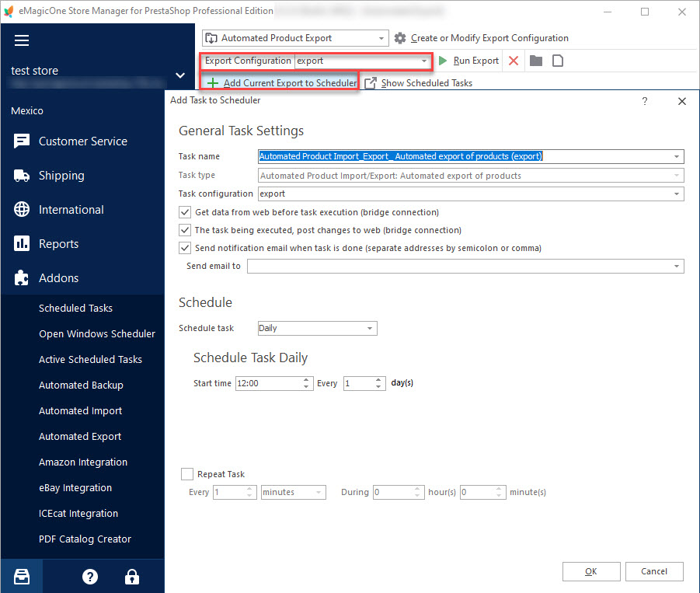Select Automated Backup submenu item
The height and width of the screenshot is (593, 700).
coord(81,385)
